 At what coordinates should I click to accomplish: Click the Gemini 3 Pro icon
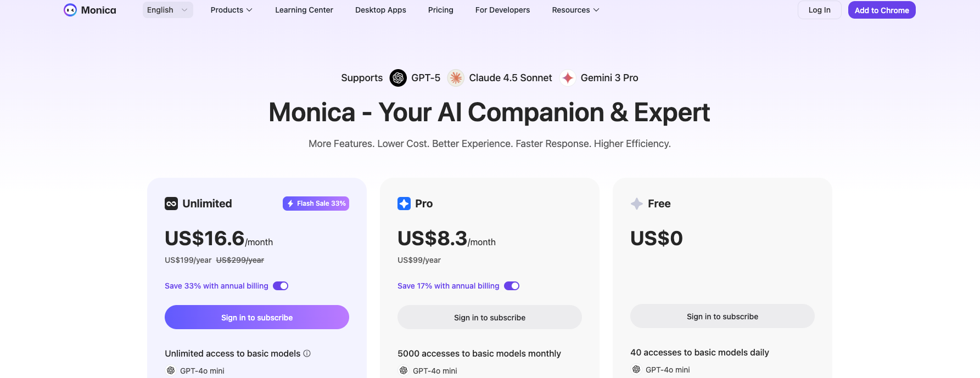coord(568,78)
